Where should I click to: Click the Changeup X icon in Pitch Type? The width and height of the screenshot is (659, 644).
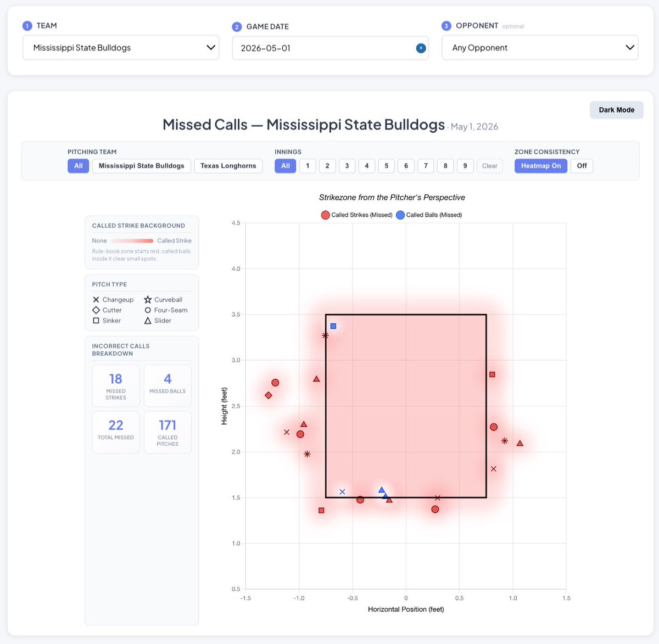(96, 300)
